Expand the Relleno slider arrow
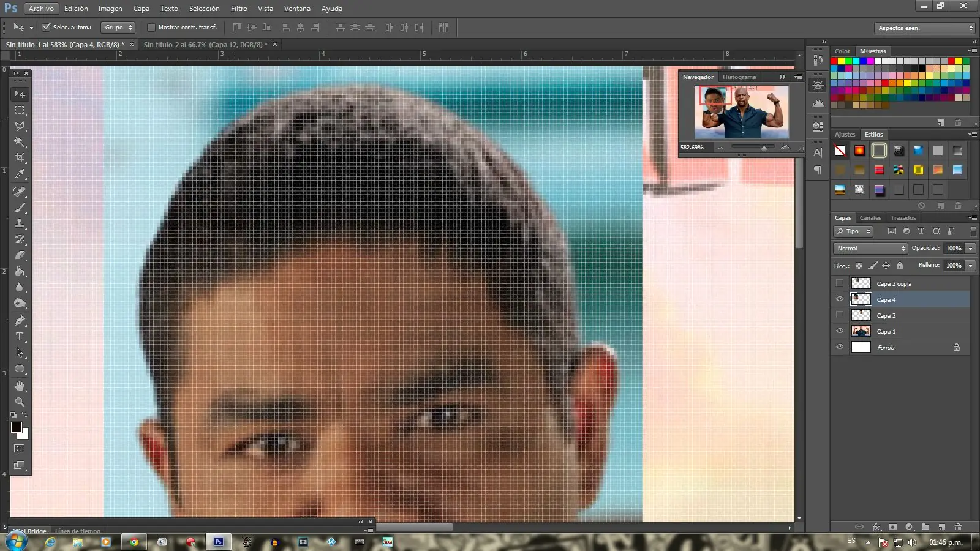The image size is (980, 551). 970,266
